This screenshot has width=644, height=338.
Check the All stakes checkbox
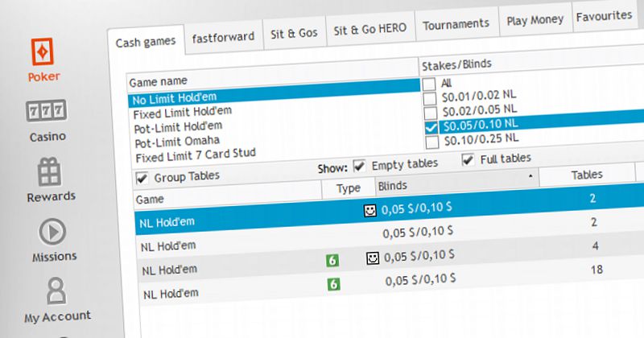(x=431, y=83)
